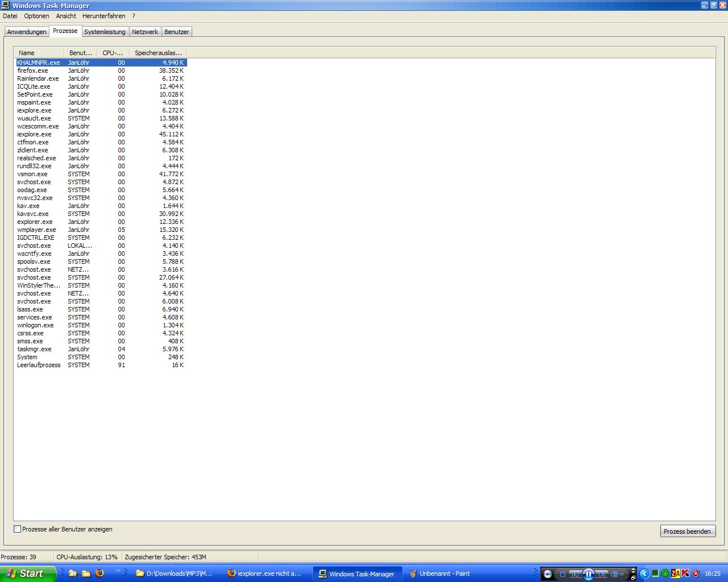Skip to next track in Media Player toolbar

602,574
